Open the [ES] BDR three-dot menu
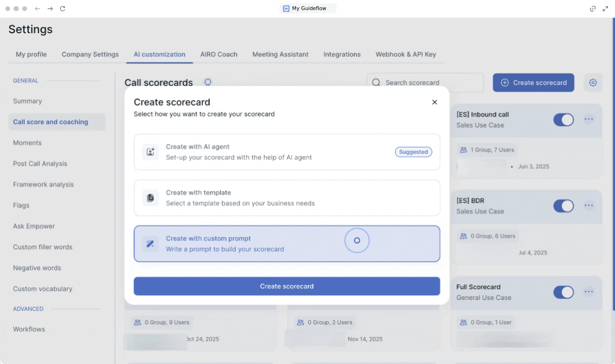 [x=588, y=206]
